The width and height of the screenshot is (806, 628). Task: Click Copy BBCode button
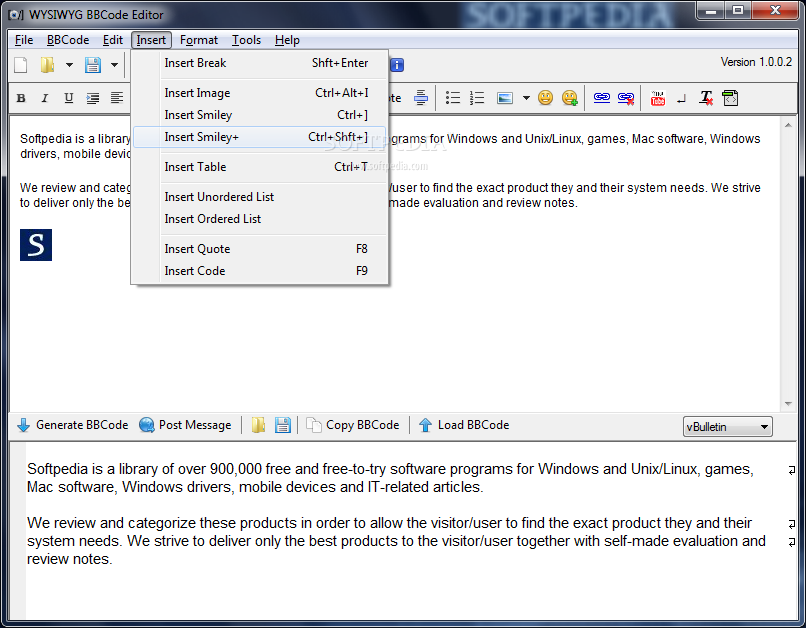click(x=353, y=426)
